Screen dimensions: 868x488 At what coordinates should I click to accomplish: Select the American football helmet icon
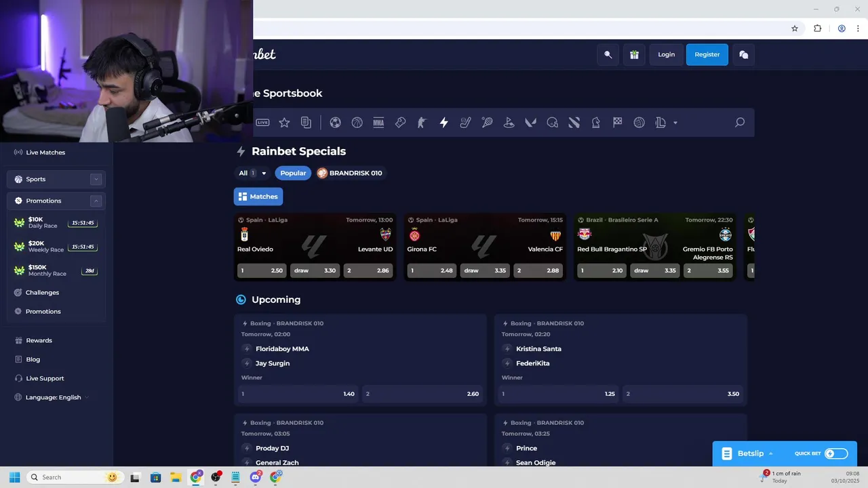[552, 123]
